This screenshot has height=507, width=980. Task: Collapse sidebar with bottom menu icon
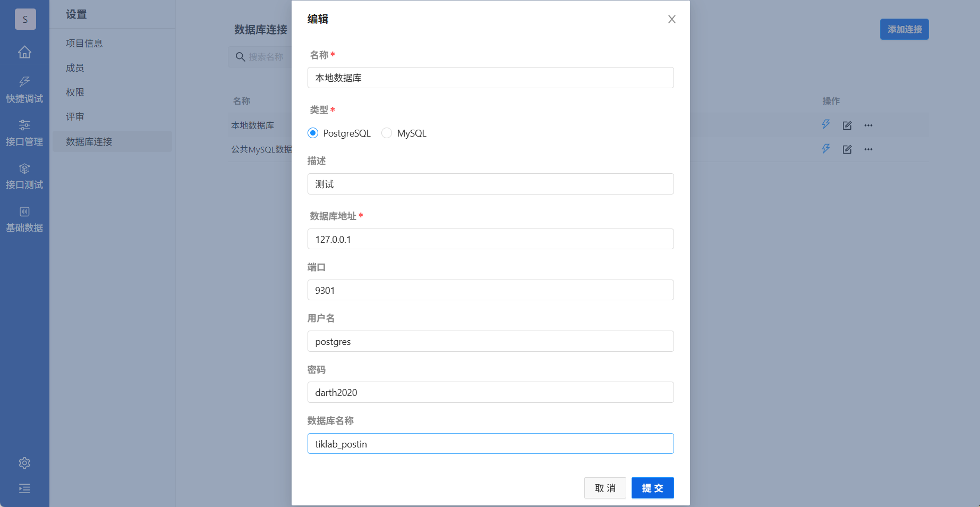[24, 488]
